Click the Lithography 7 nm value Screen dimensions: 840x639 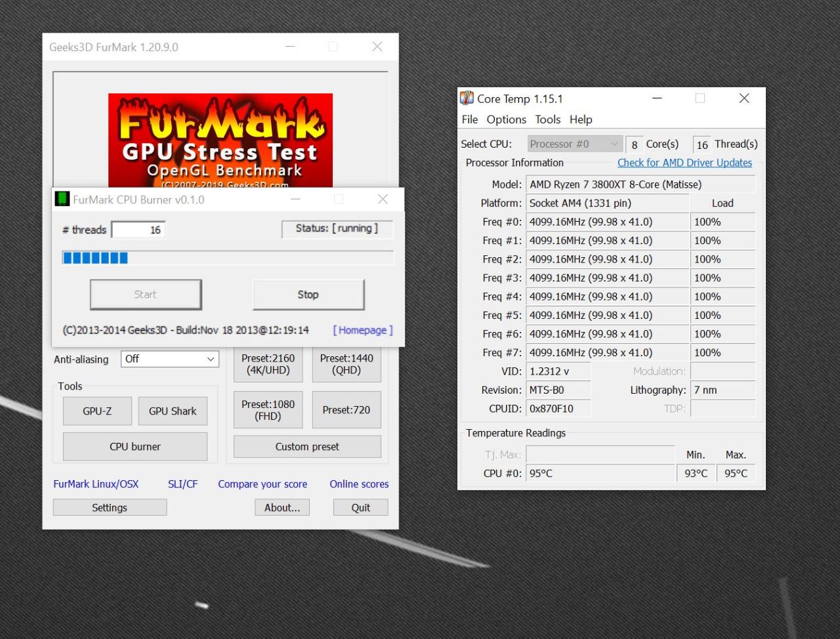point(723,390)
